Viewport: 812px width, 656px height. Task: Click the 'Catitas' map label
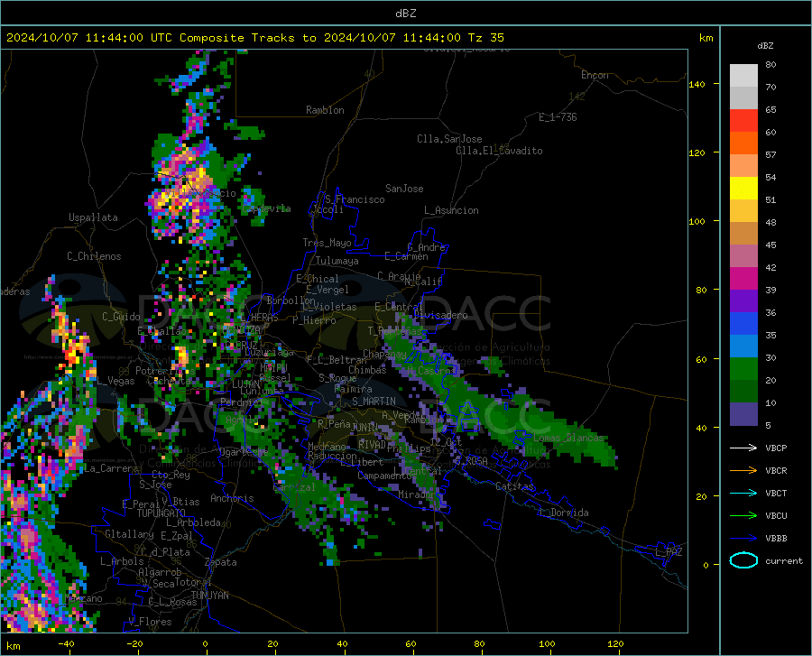pyautogui.click(x=515, y=486)
